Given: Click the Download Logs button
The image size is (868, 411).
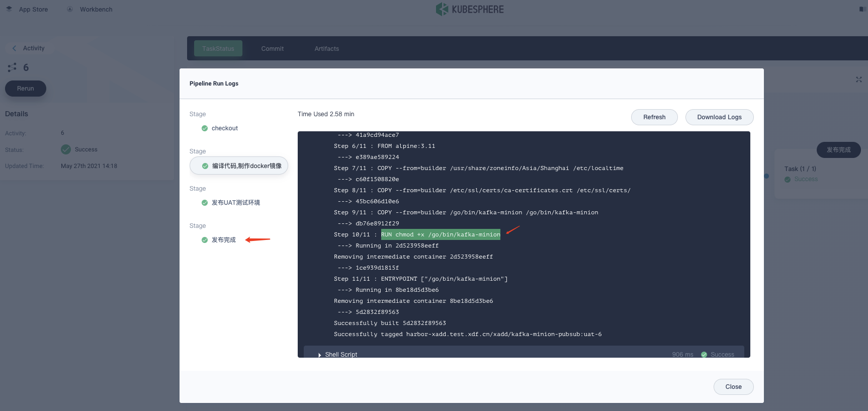Looking at the screenshot, I should pos(720,117).
